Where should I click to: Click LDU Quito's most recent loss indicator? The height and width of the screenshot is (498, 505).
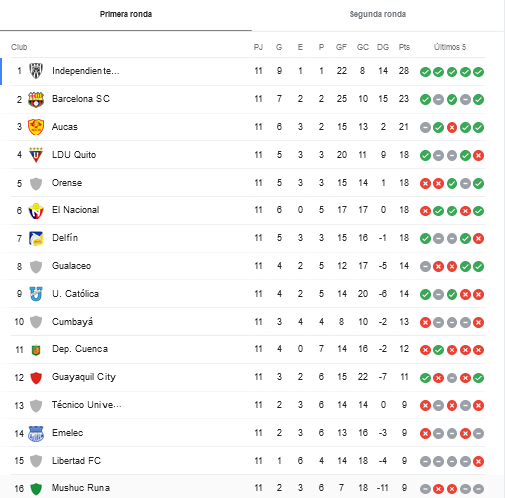pyautogui.click(x=478, y=155)
